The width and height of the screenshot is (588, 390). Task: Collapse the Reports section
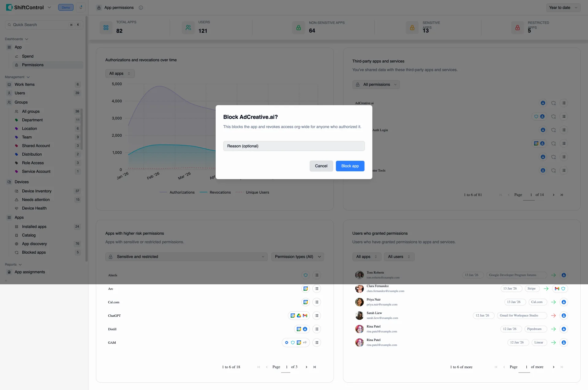(13, 264)
